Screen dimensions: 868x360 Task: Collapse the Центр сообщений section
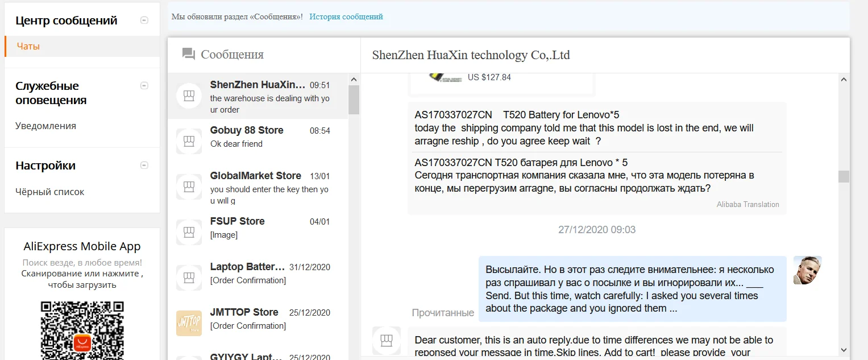pos(144,20)
